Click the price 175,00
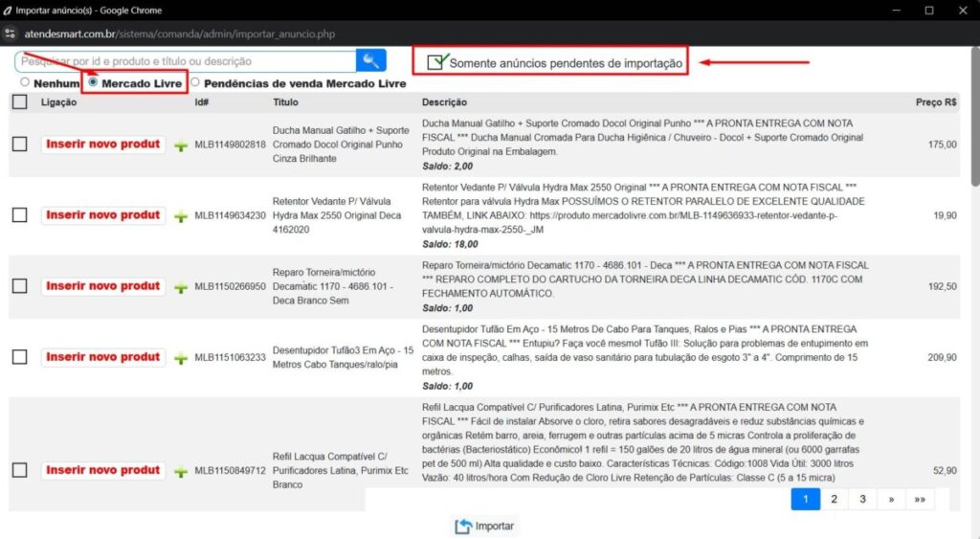The height and width of the screenshot is (539, 980). click(942, 145)
